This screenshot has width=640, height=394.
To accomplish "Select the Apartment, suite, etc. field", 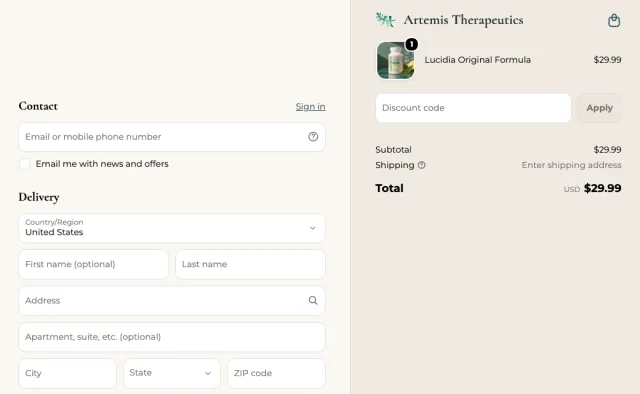I will tap(172, 337).
